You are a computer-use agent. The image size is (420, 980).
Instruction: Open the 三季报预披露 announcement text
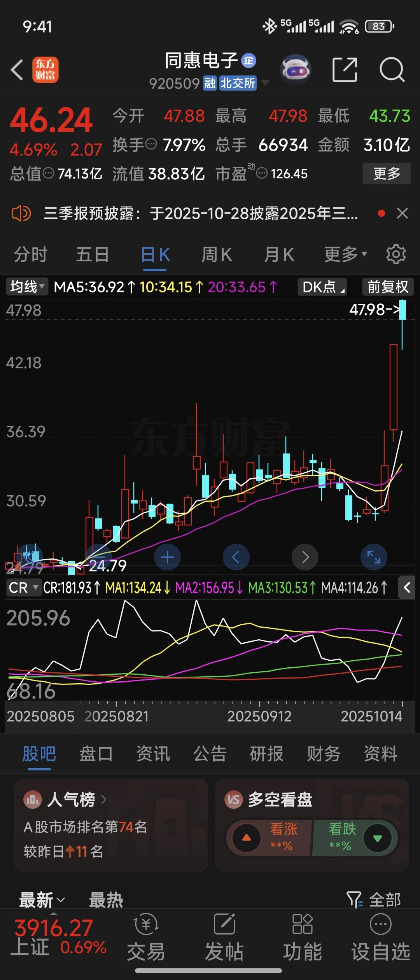point(201,213)
